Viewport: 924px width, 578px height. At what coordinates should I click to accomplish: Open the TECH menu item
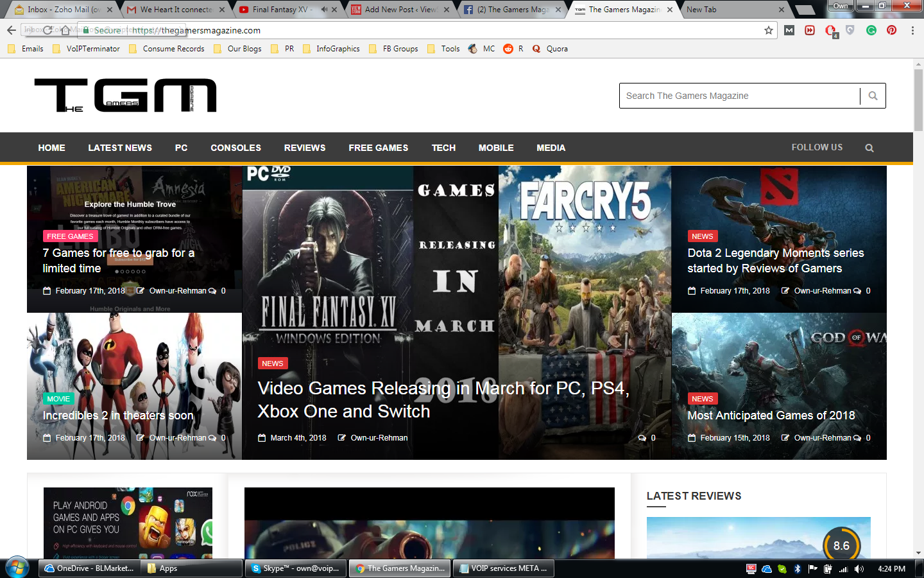[443, 148]
